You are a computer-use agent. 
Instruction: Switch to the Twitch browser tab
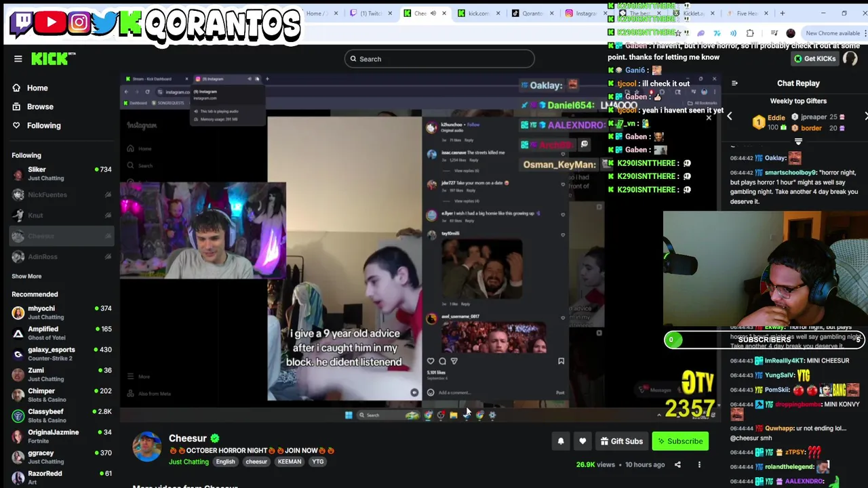coord(370,13)
